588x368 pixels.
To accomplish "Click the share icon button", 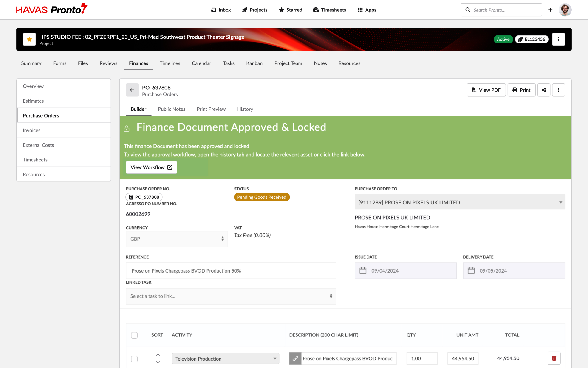I will click(x=544, y=90).
